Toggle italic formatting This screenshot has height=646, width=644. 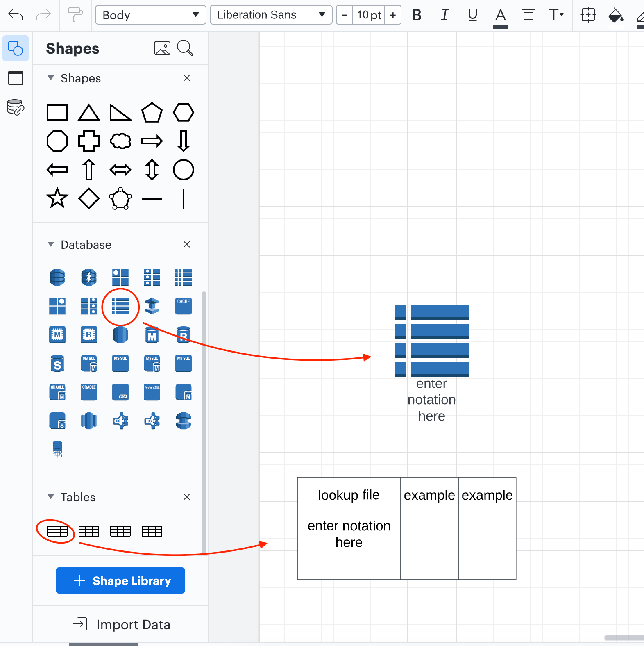444,15
